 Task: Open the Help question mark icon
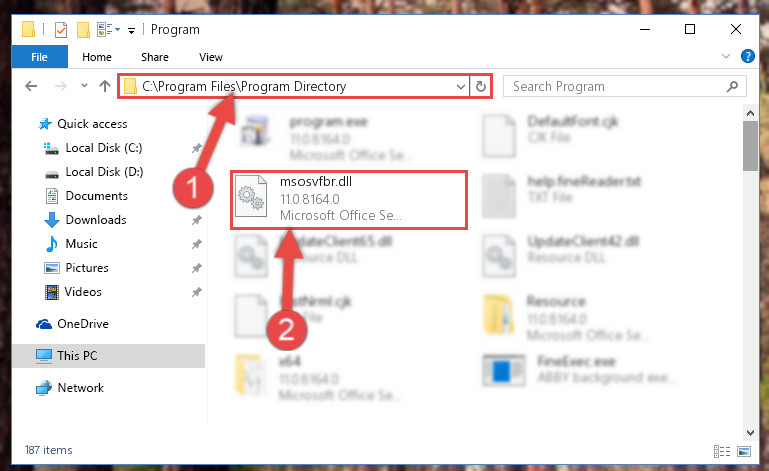click(747, 56)
